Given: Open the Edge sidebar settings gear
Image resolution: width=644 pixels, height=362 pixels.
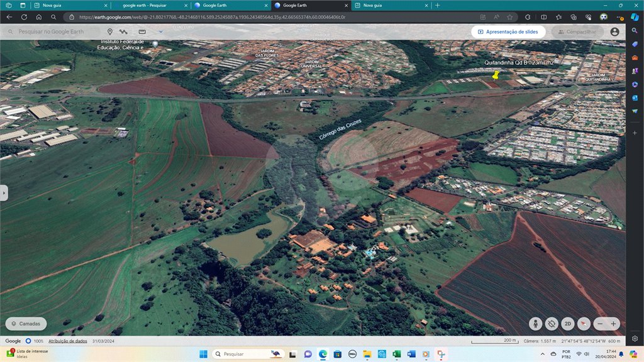Looking at the screenshot, I should pos(635,339).
